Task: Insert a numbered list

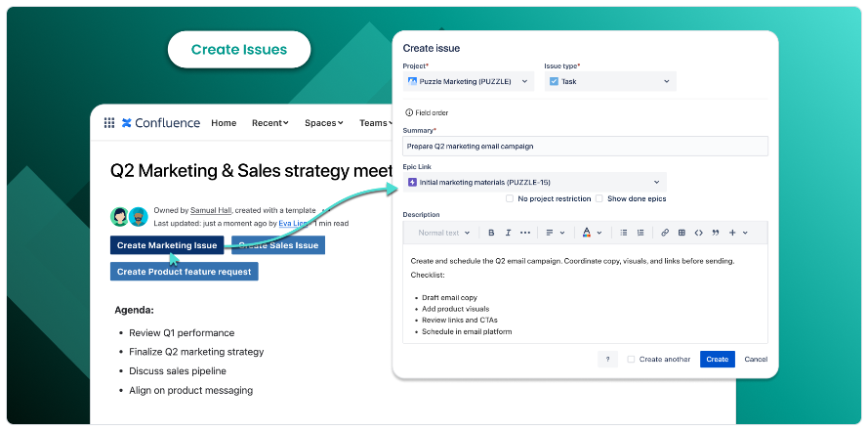Action: [x=641, y=233]
